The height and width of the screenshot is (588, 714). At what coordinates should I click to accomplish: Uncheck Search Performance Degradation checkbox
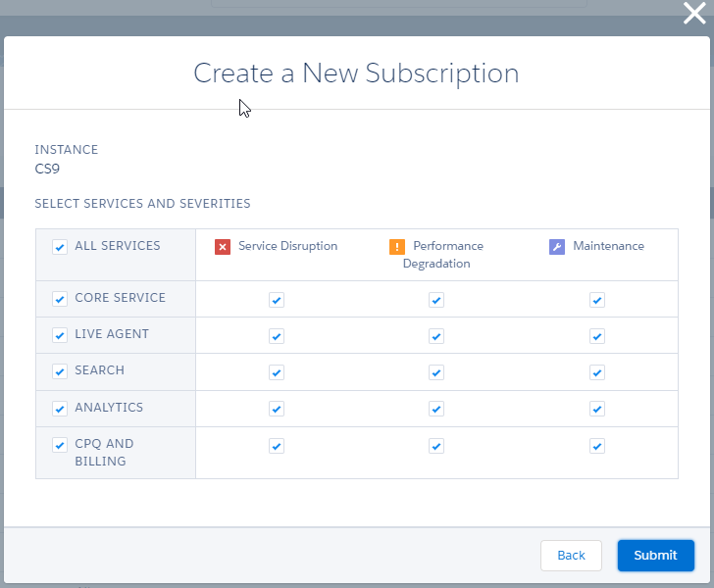coord(436,372)
